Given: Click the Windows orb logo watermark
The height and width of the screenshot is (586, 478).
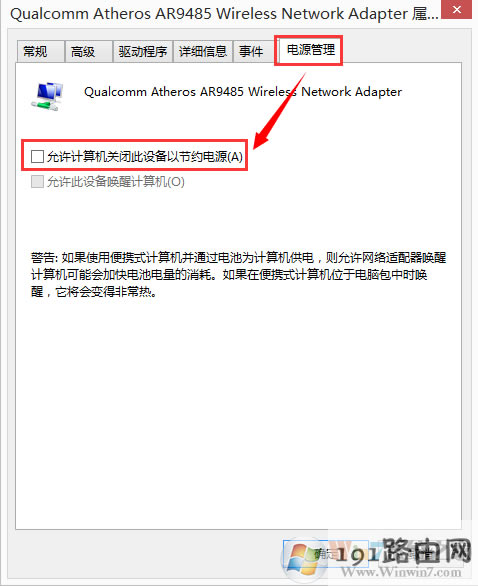Looking at the screenshot, I should (x=301, y=557).
